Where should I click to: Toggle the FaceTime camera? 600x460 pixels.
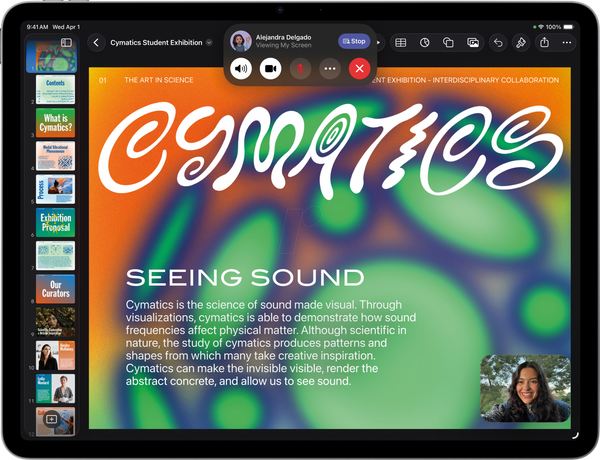coord(271,69)
